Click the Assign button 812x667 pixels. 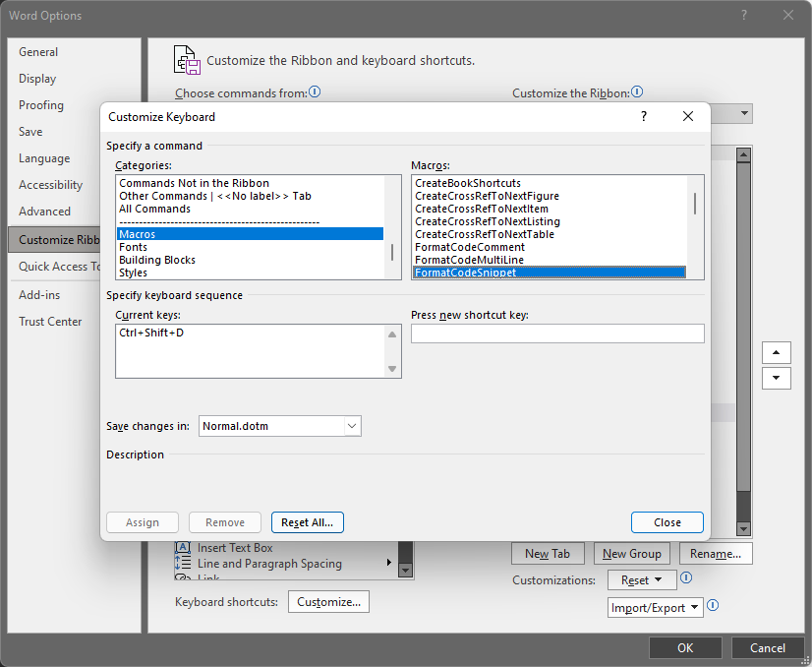point(143,522)
